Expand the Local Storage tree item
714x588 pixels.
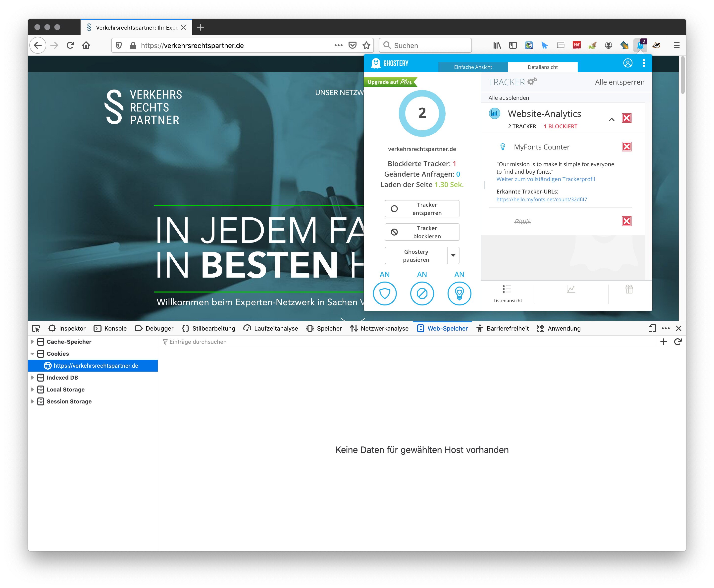(33, 390)
